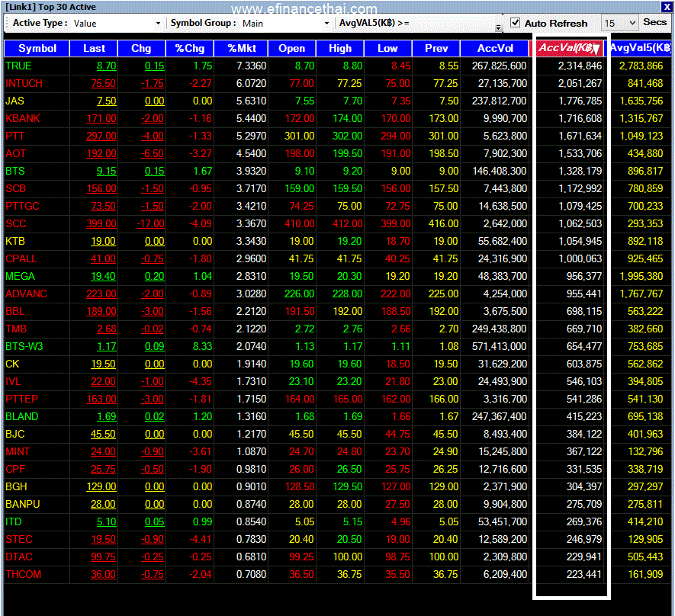This screenshot has height=616, width=675.
Task: Select the PTT symbol
Action: (x=14, y=136)
